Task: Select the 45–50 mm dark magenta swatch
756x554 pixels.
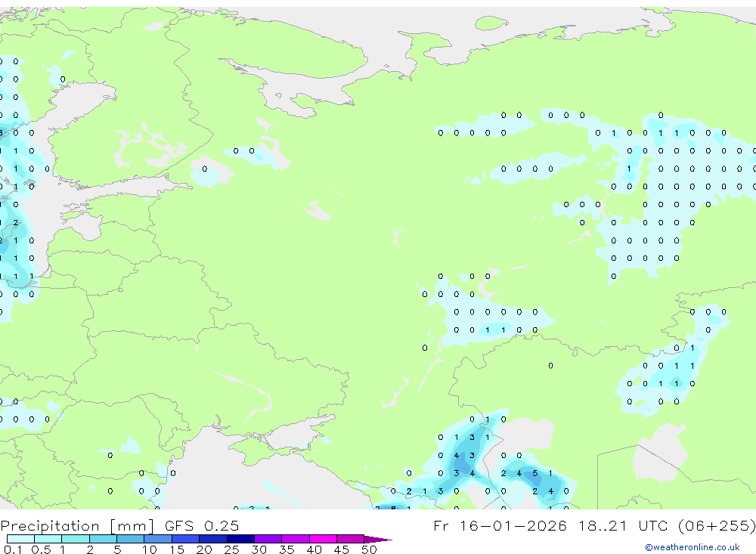Action: (351, 539)
